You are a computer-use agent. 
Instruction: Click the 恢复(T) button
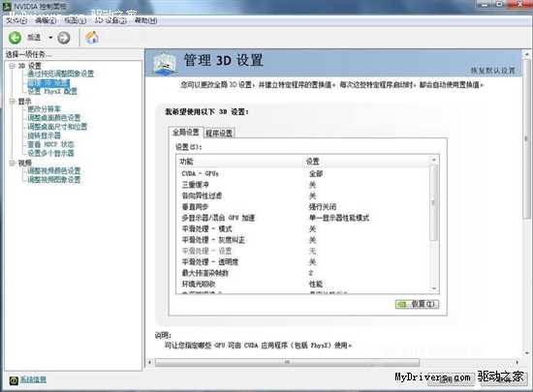coord(417,304)
